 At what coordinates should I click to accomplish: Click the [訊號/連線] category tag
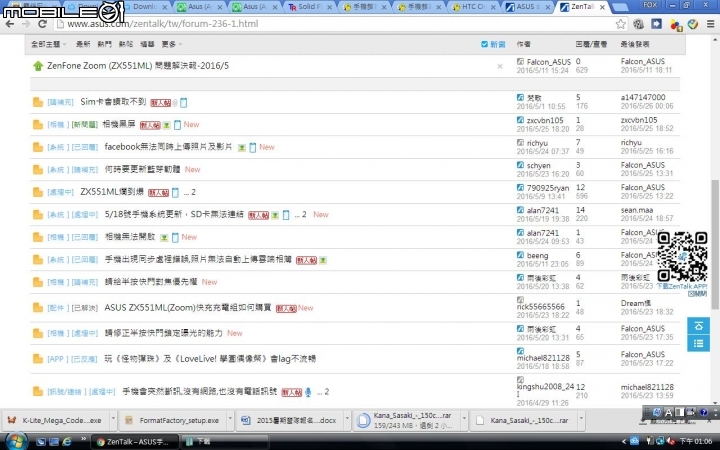point(66,392)
